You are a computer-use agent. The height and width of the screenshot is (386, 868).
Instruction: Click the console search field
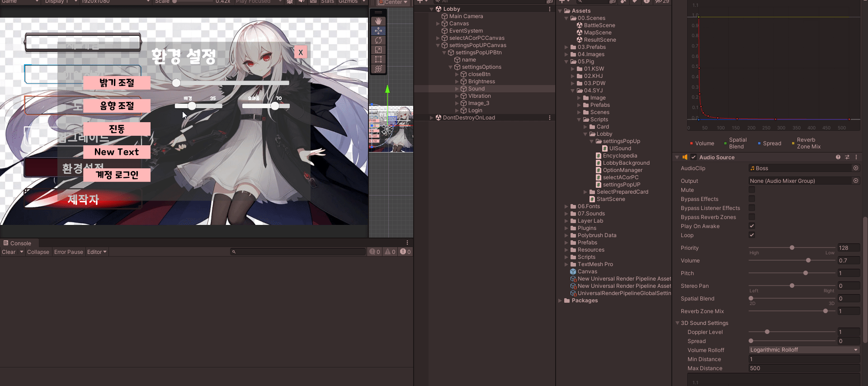297,252
